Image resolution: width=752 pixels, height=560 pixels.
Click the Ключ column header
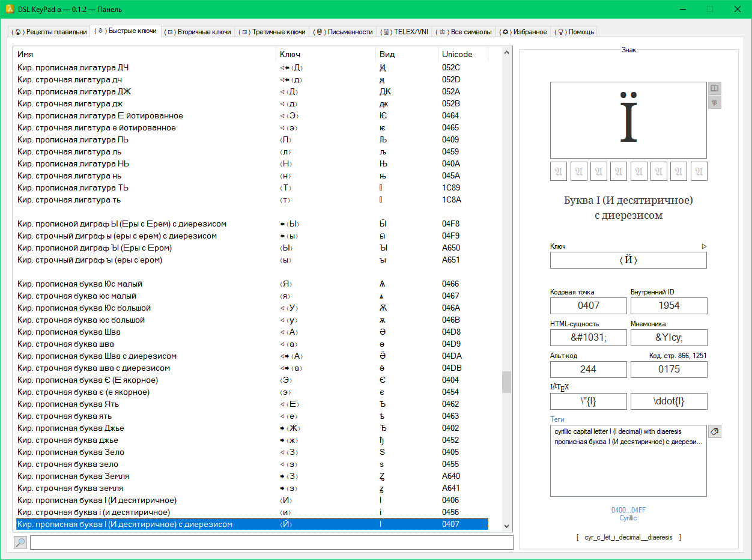326,54
